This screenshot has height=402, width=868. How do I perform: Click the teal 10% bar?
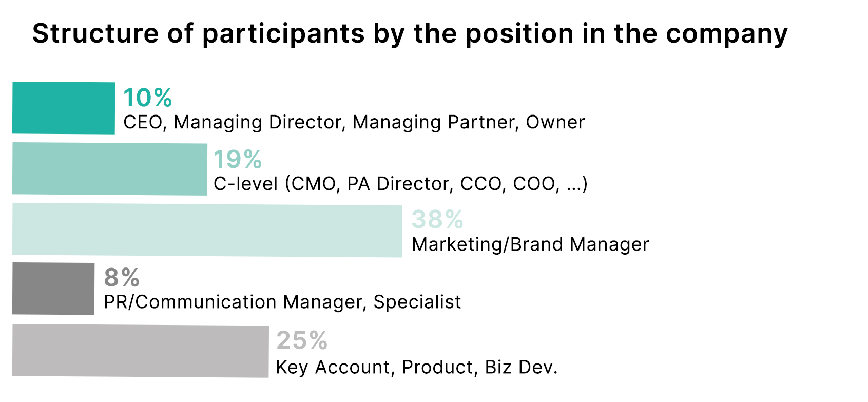coord(64,108)
